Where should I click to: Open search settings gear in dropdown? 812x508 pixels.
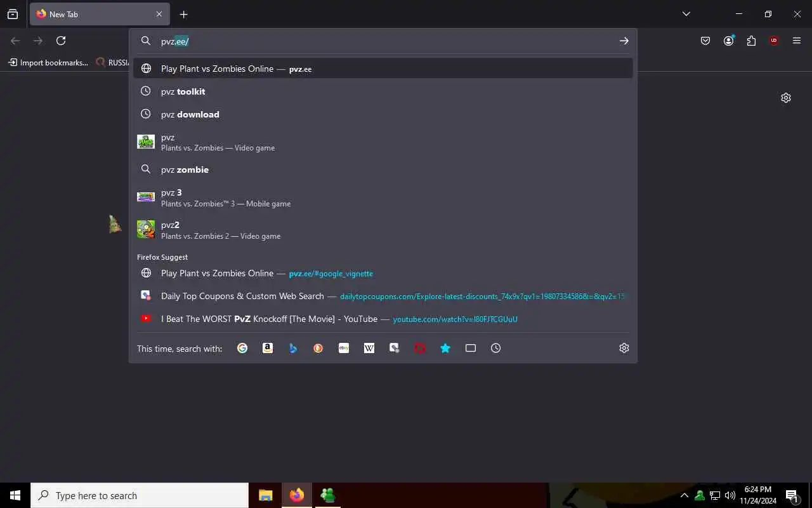point(624,348)
